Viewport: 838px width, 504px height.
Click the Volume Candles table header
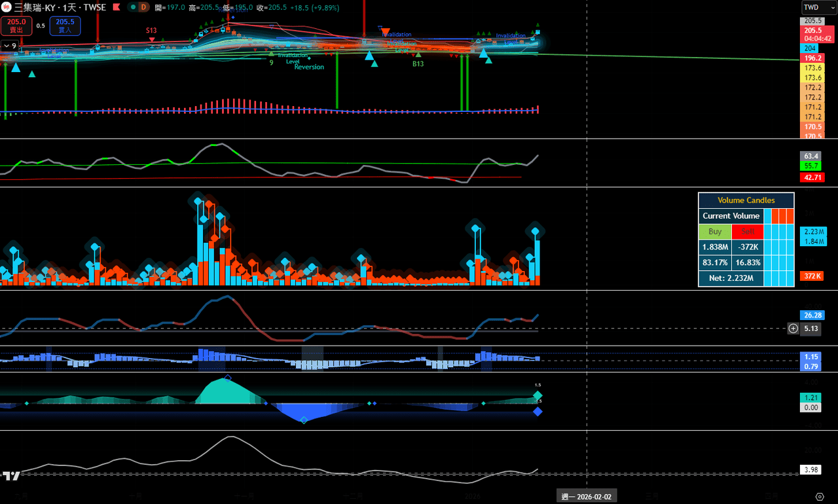click(x=746, y=200)
